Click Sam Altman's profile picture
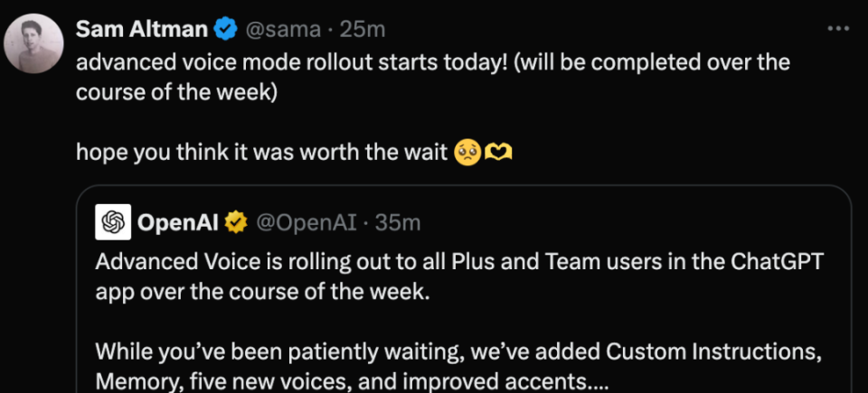 tap(33, 43)
